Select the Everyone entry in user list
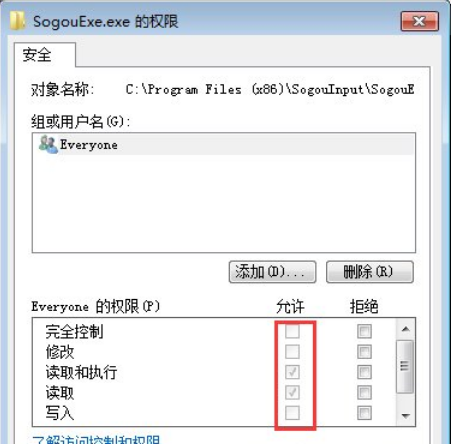The image size is (451, 444). coord(224,145)
